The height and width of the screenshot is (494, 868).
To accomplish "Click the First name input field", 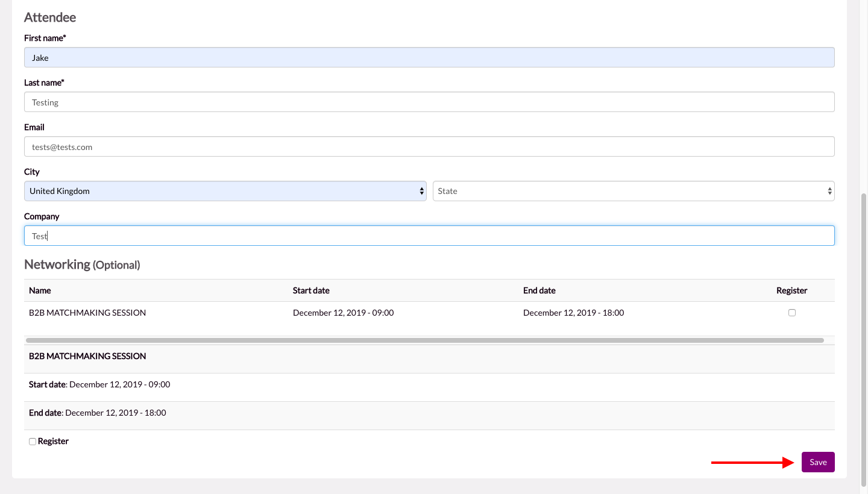I will click(429, 58).
